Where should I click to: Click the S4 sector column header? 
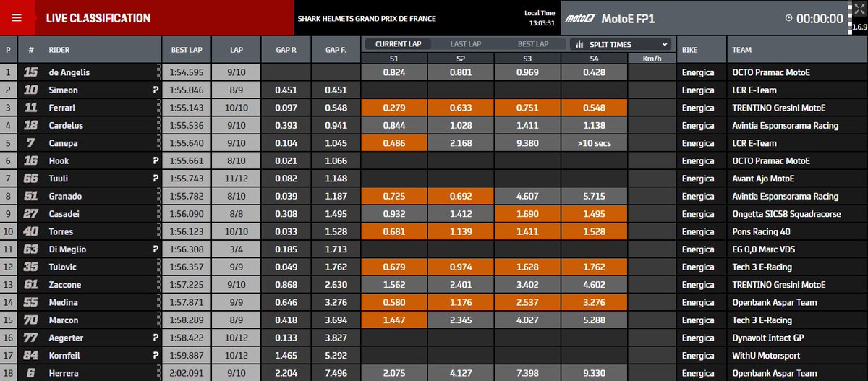pyautogui.click(x=594, y=58)
